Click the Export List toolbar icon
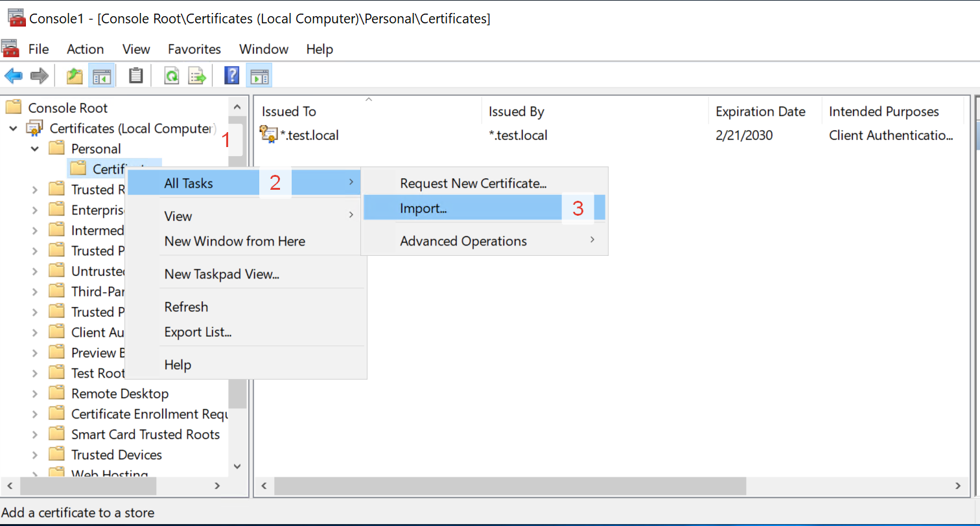980x526 pixels. tap(197, 76)
